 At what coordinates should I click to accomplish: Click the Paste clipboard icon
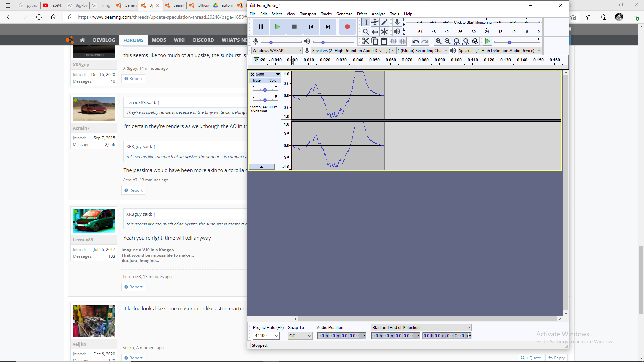point(384,41)
